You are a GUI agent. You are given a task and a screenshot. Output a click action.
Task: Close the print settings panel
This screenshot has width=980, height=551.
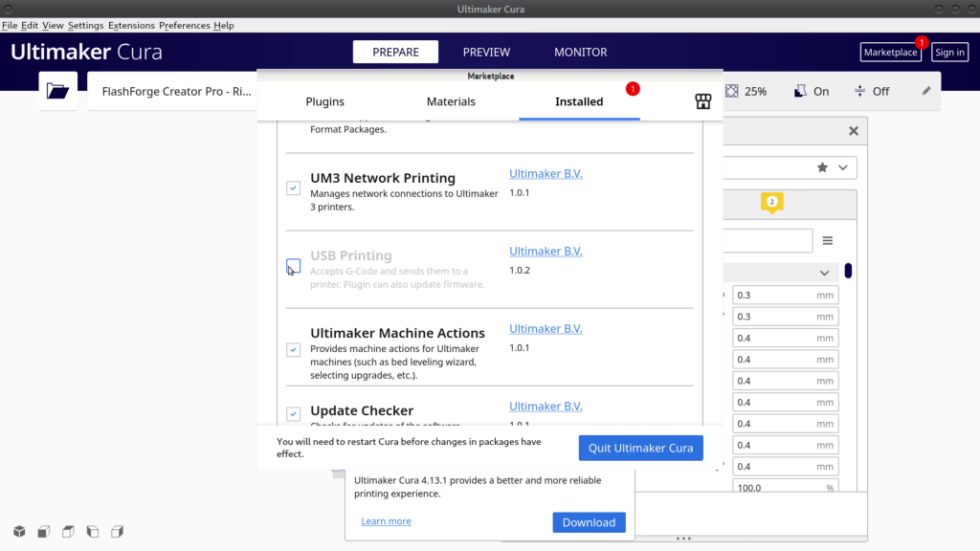click(x=854, y=131)
